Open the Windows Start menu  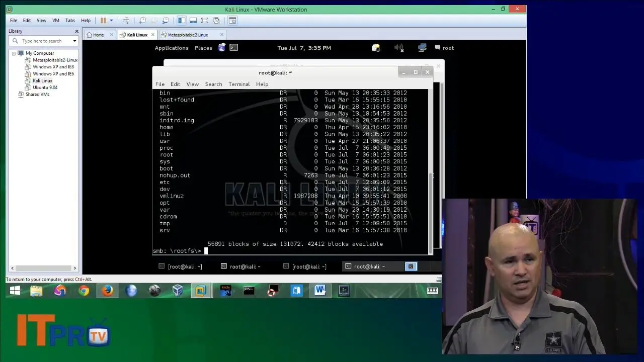click(15, 291)
